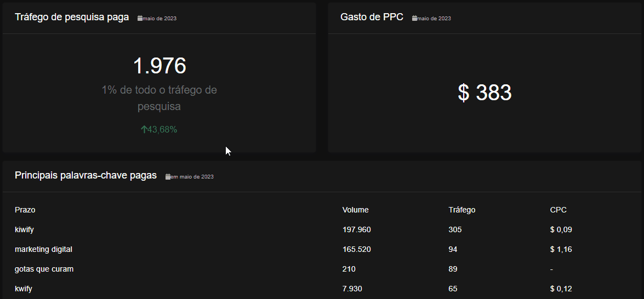Click calendar icon in Gasto de PPC header

pyautogui.click(x=414, y=19)
